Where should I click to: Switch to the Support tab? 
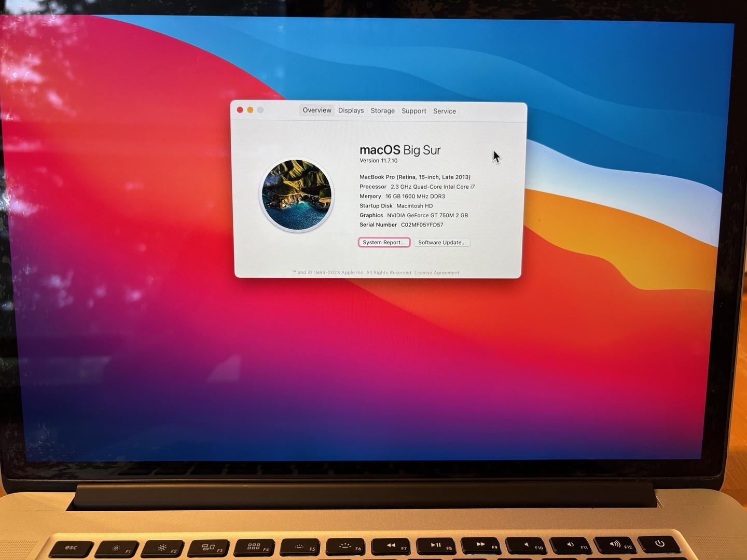414,111
